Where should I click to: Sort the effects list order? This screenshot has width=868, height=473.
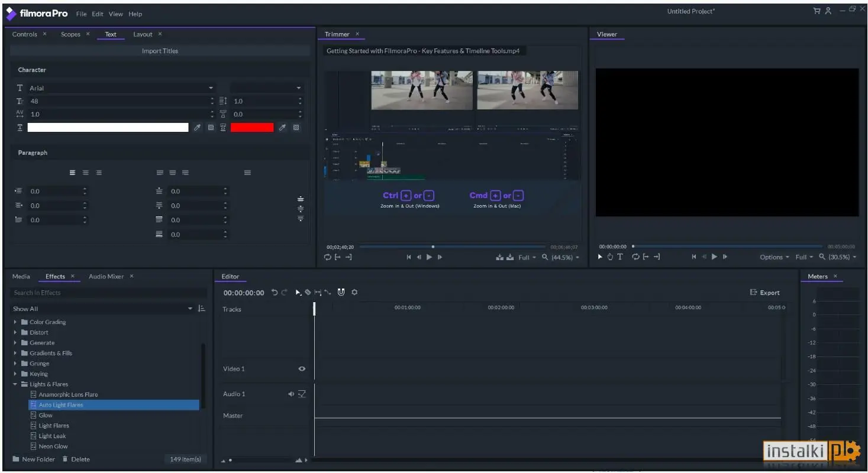point(202,309)
